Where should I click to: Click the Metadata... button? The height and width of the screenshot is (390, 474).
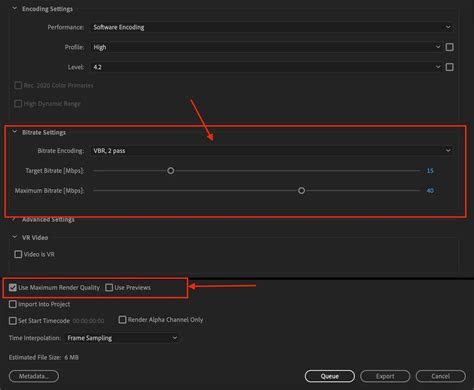pos(34,376)
